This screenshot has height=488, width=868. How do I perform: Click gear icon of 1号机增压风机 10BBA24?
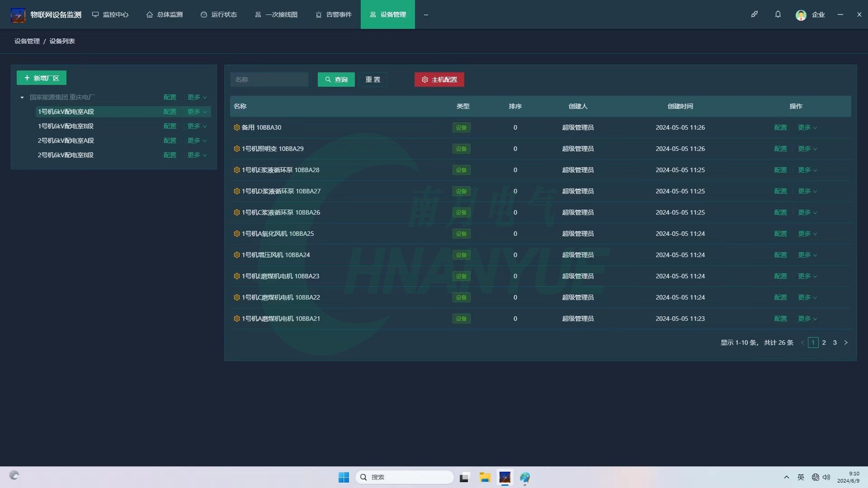tap(236, 255)
